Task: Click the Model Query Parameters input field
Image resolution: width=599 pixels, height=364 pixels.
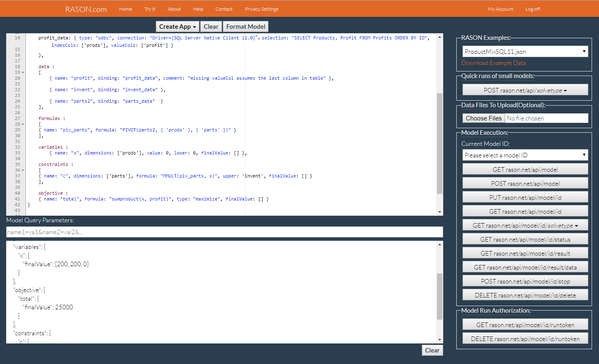Action: 224,232
